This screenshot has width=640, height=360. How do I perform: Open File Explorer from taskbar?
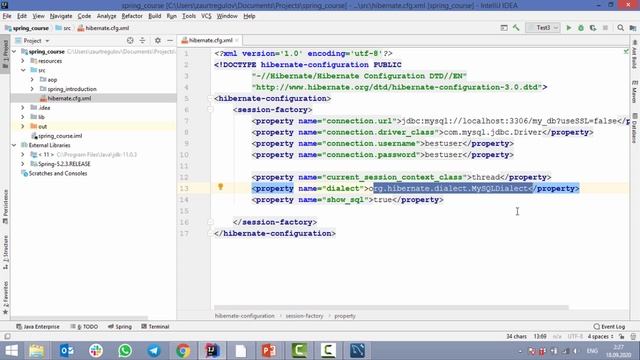[x=37, y=351]
